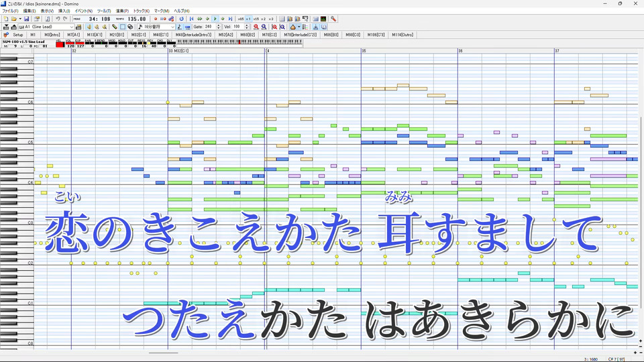Jump to marker M21[B1]

coord(117,35)
